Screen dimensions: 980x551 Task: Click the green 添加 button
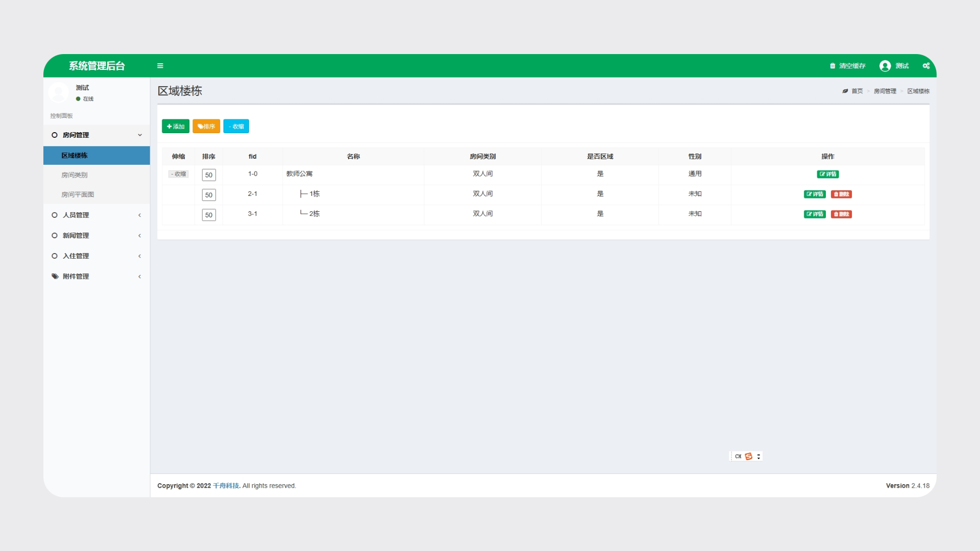pyautogui.click(x=176, y=126)
